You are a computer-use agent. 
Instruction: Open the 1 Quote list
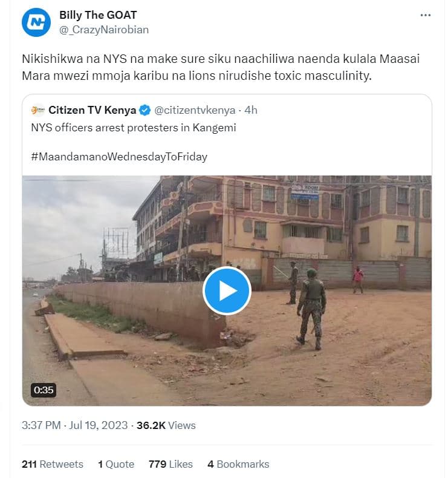coord(116,464)
